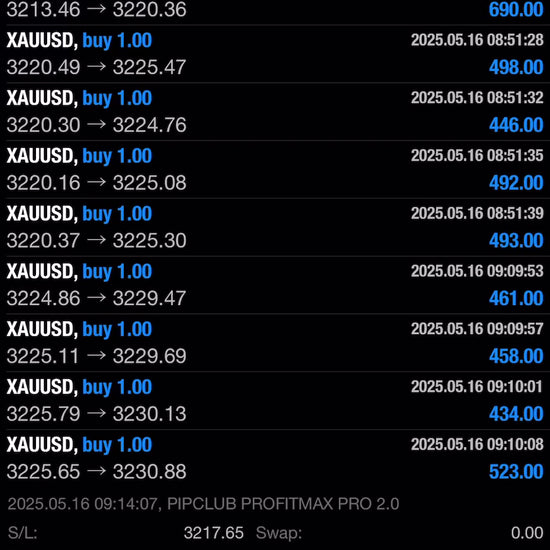Tap XAUUSD buy 1.00 dated 09:10:08
Image resolution: width=550 pixels, height=550 pixels.
tap(79, 445)
